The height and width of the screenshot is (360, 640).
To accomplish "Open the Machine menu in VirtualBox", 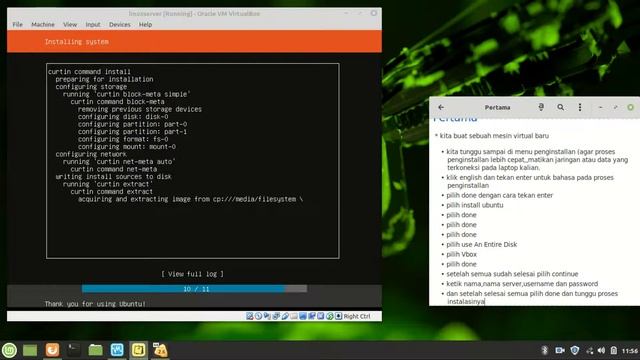I will [x=43, y=24].
